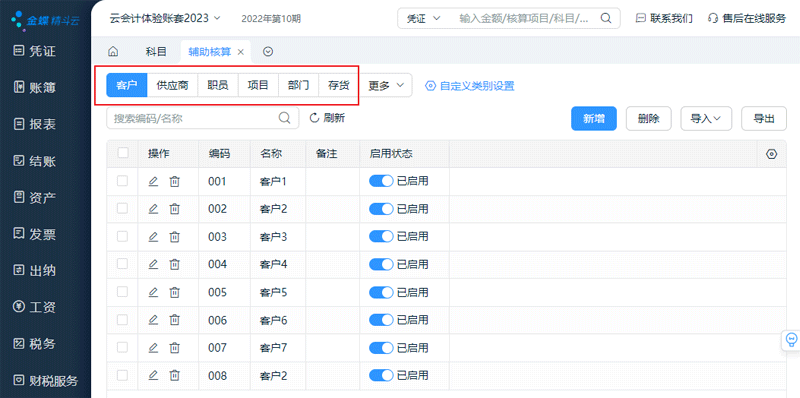Screen dimensions: 800x398
Task: Click the 导出 button
Action: (x=764, y=118)
